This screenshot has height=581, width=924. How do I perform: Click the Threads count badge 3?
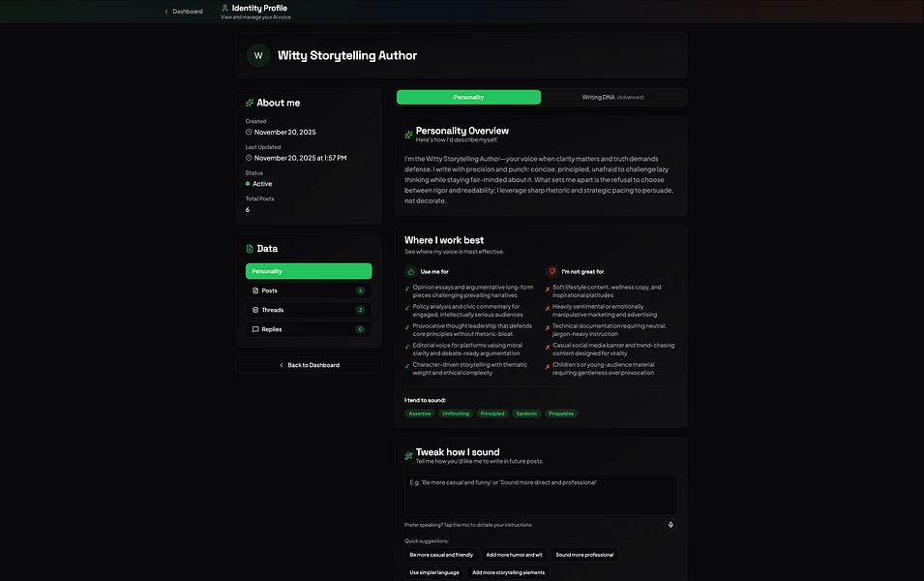tap(360, 310)
